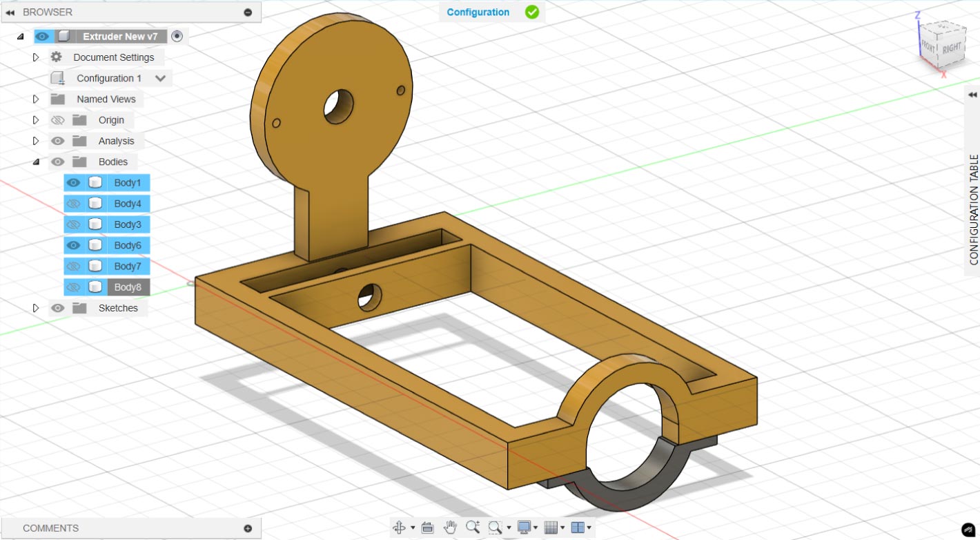Expand the Analysis folder node

pos(36,141)
